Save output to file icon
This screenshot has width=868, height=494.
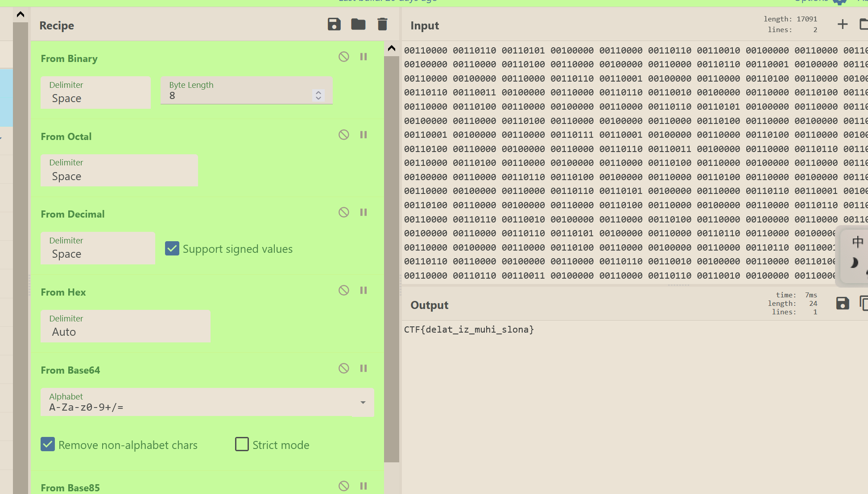pos(842,304)
